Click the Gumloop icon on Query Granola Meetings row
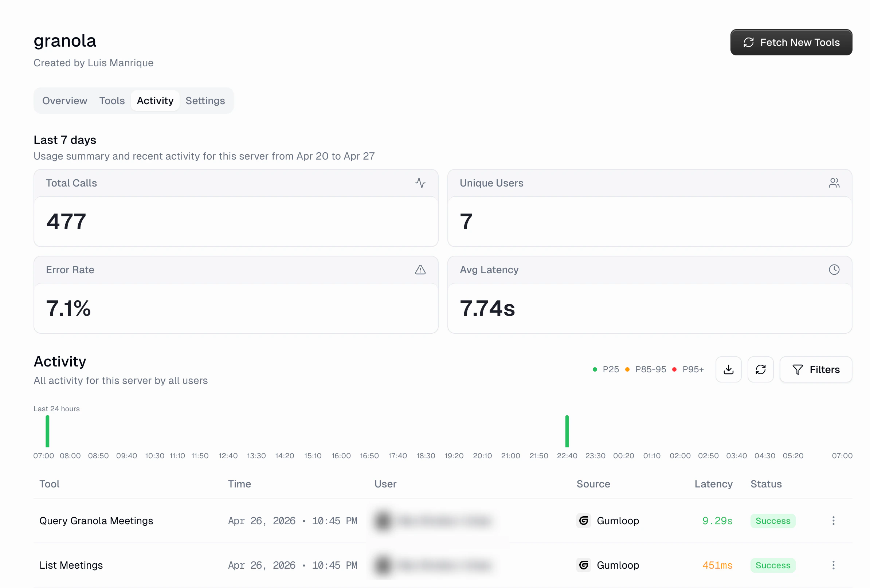The image size is (870, 588). tap(584, 521)
